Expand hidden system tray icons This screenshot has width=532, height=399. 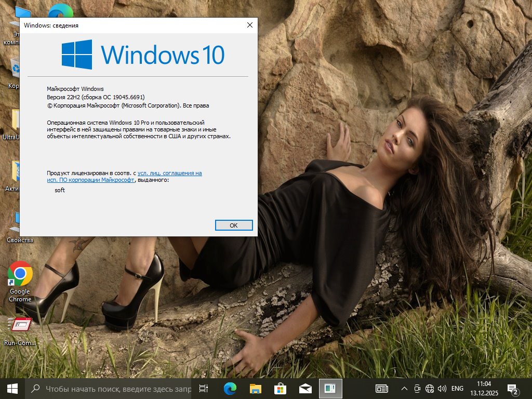(404, 388)
